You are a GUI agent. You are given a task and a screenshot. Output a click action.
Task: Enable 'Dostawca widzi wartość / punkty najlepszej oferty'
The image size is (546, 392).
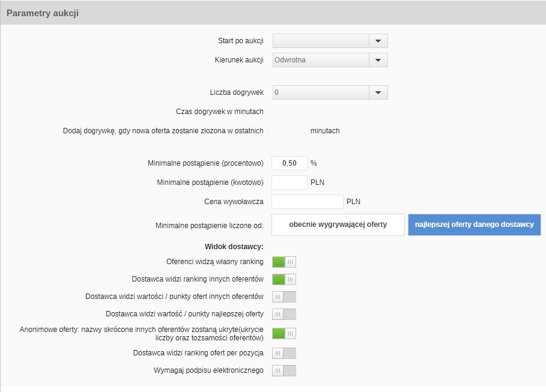click(284, 314)
